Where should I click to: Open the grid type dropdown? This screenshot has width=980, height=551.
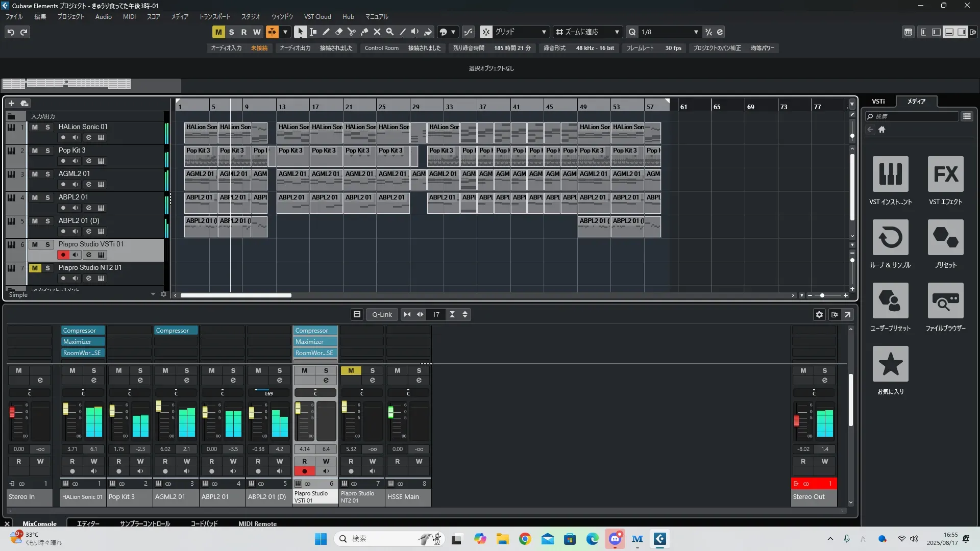pyautogui.click(x=544, y=32)
